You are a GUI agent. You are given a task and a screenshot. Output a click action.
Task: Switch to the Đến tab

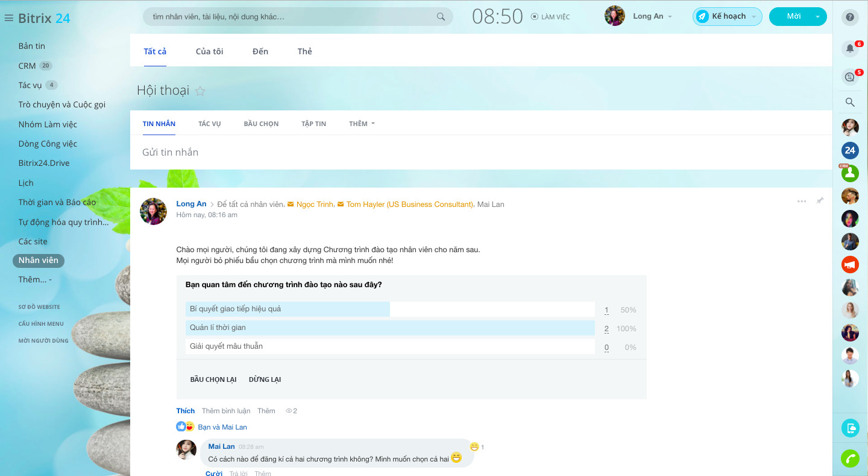click(260, 51)
